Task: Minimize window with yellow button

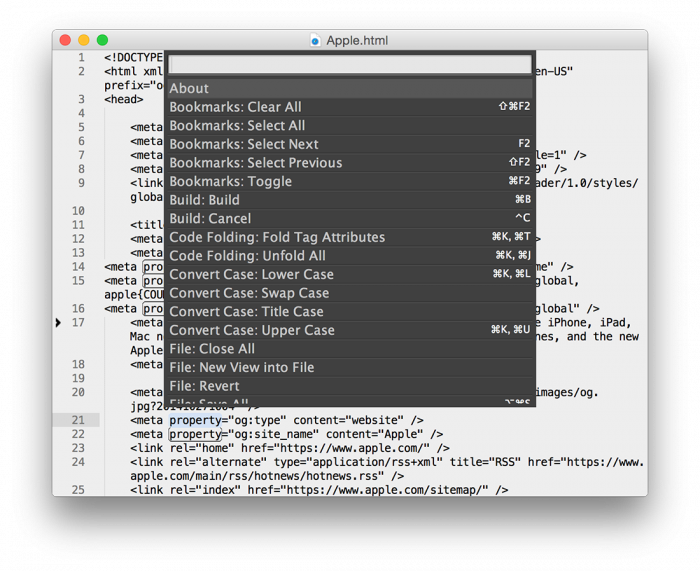Action: pyautogui.click(x=84, y=40)
